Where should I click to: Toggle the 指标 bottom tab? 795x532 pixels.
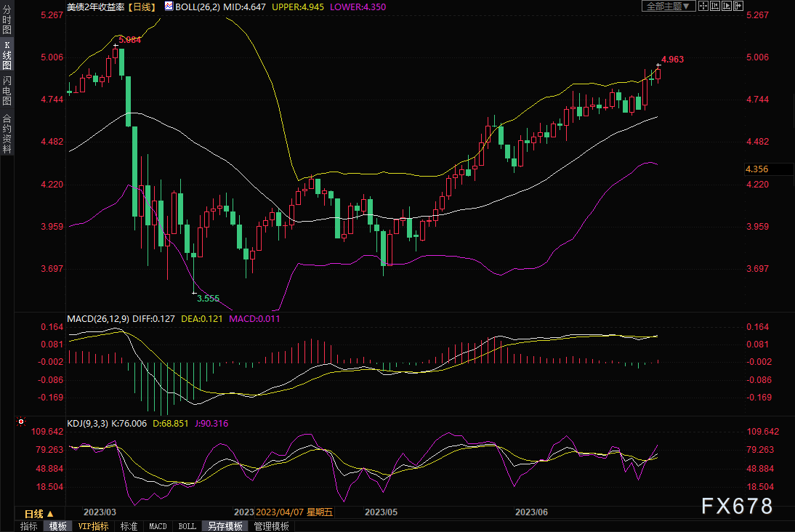29,526
